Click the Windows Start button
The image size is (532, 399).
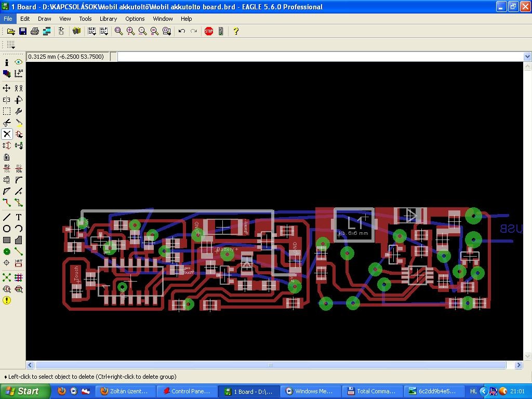pyautogui.click(x=25, y=391)
